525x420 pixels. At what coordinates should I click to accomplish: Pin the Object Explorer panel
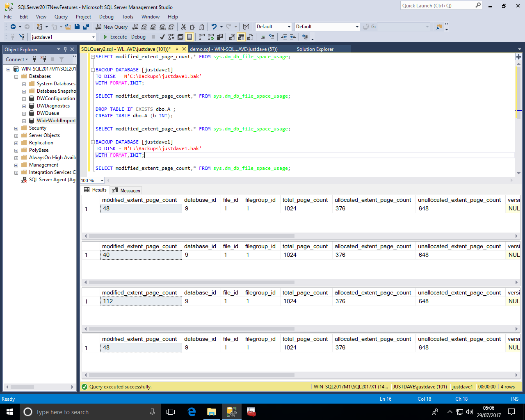(x=65, y=49)
